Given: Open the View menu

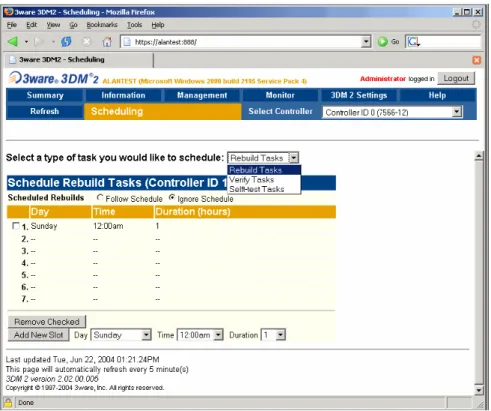Looking at the screenshot, I should tap(53, 25).
